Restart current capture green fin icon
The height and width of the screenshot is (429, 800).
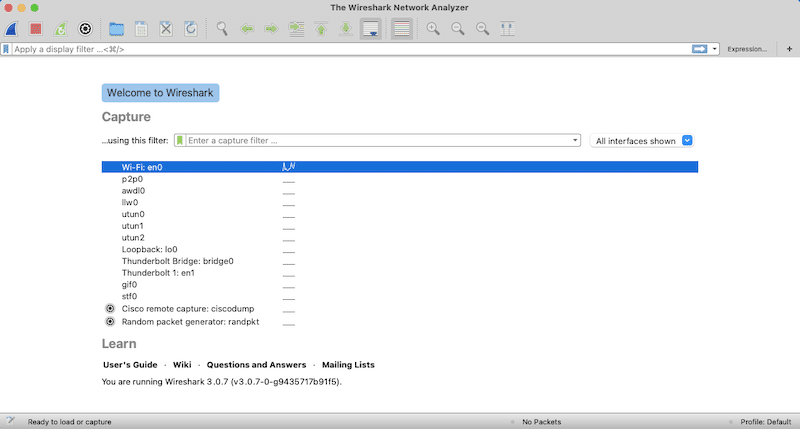click(61, 29)
